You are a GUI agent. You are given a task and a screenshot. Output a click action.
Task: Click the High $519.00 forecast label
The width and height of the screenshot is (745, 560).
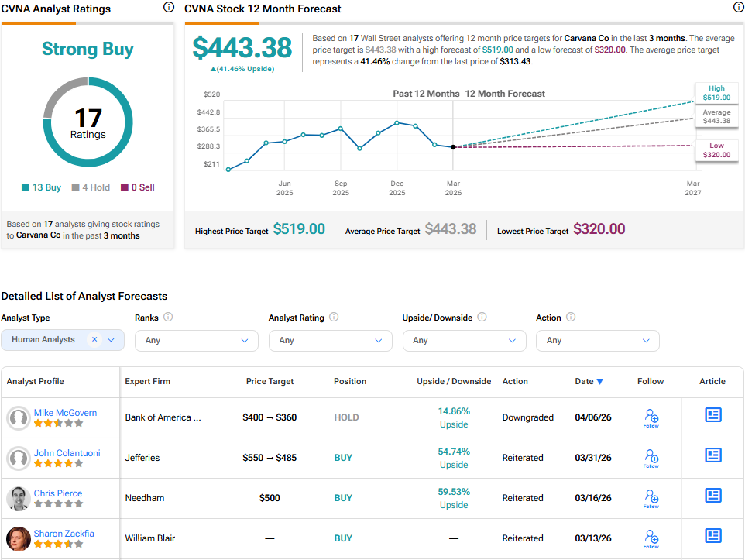coord(716,93)
